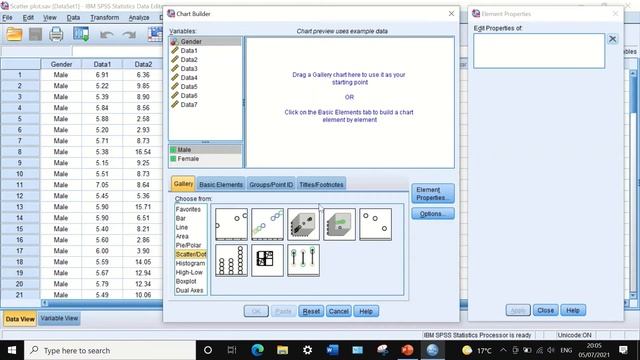Open the Edit menu
This screenshot has width=640, height=360.
[x=28, y=18]
